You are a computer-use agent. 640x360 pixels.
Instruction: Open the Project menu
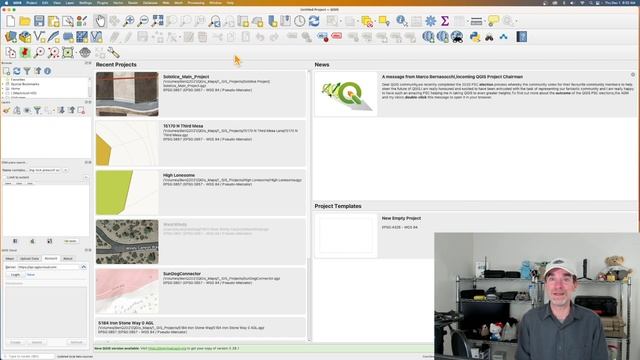point(31,3)
